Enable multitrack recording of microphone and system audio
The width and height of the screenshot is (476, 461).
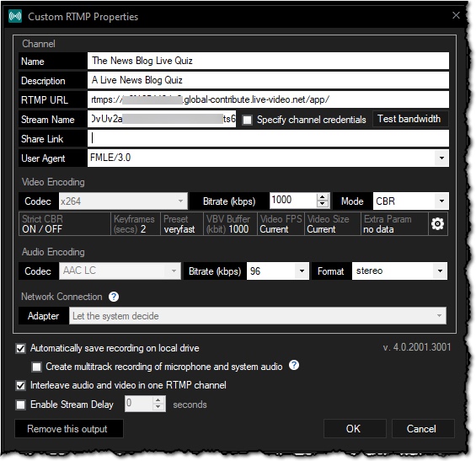pyautogui.click(x=37, y=367)
